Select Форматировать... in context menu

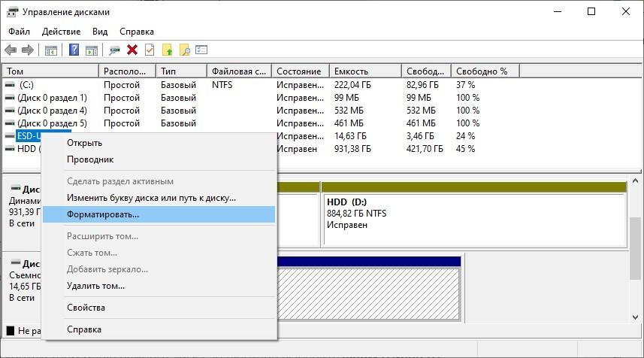pyautogui.click(x=159, y=214)
